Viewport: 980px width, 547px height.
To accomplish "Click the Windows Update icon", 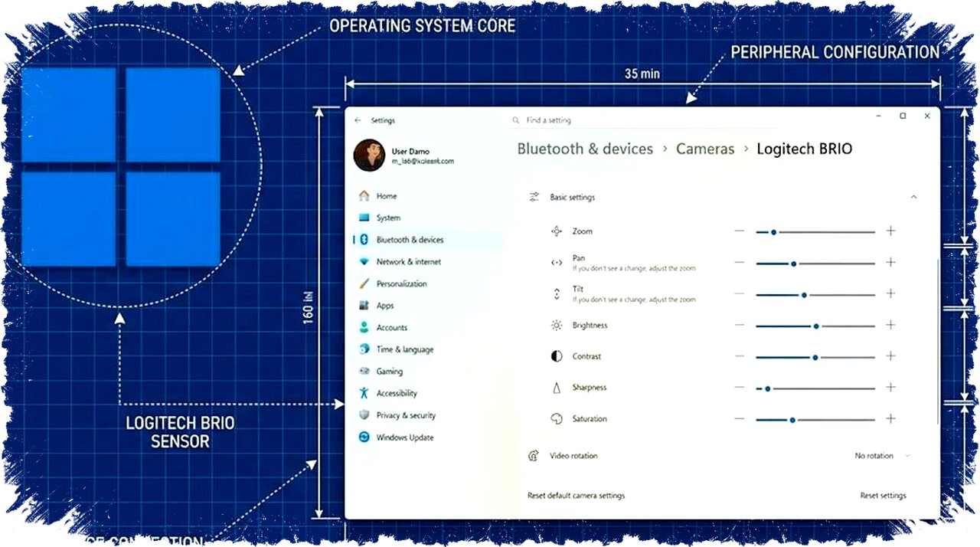I will click(x=363, y=437).
